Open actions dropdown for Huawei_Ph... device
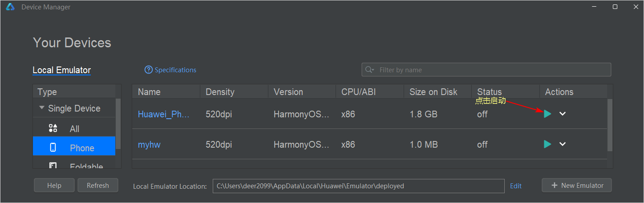 pyautogui.click(x=563, y=114)
